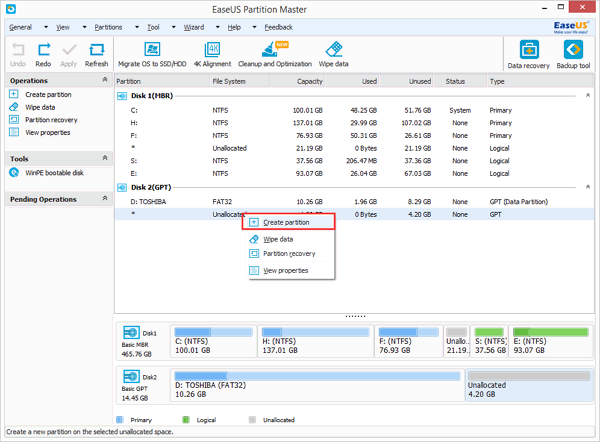
Task: Open the Partitions menu dropdown arrow
Action: 137,27
